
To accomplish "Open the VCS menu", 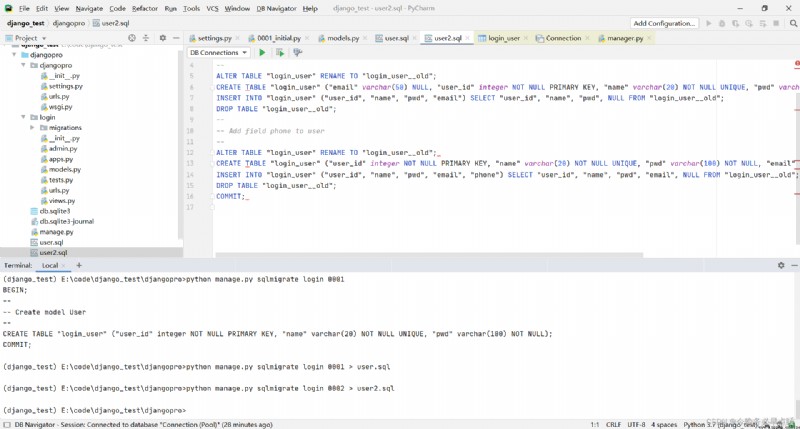I will [x=212, y=9].
